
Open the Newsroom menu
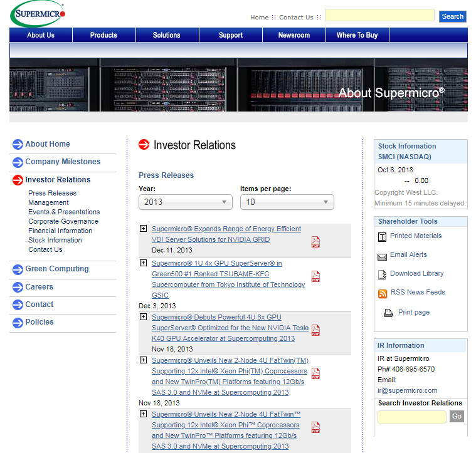pyautogui.click(x=294, y=35)
